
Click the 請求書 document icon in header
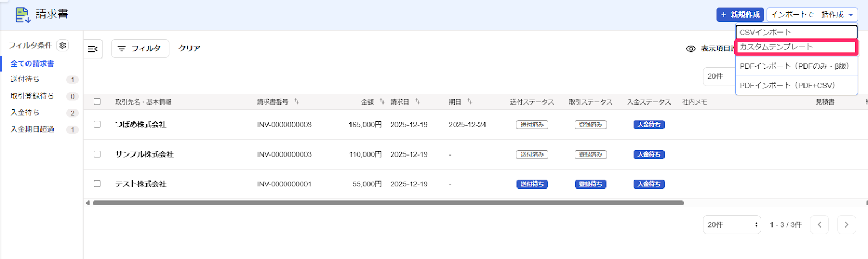(22, 15)
